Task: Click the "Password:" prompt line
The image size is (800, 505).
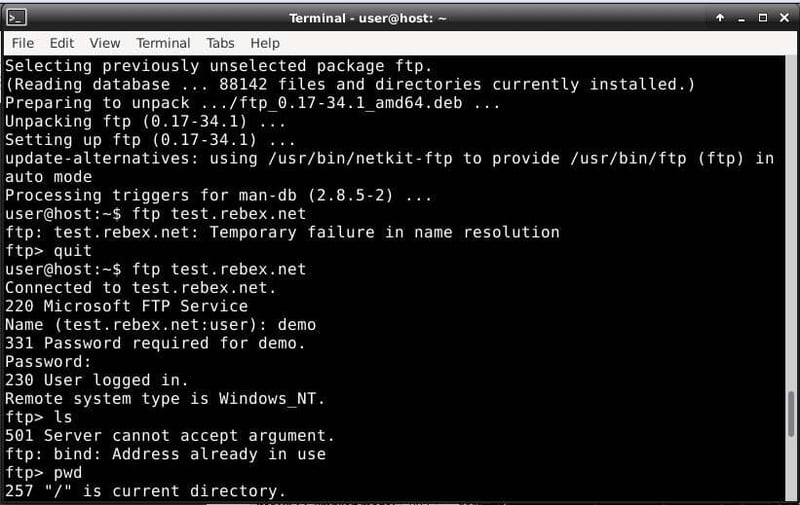Action: pyautogui.click(x=48, y=361)
